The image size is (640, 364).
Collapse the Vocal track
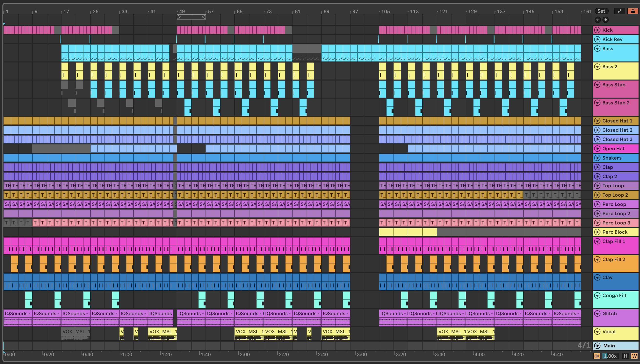597,332
